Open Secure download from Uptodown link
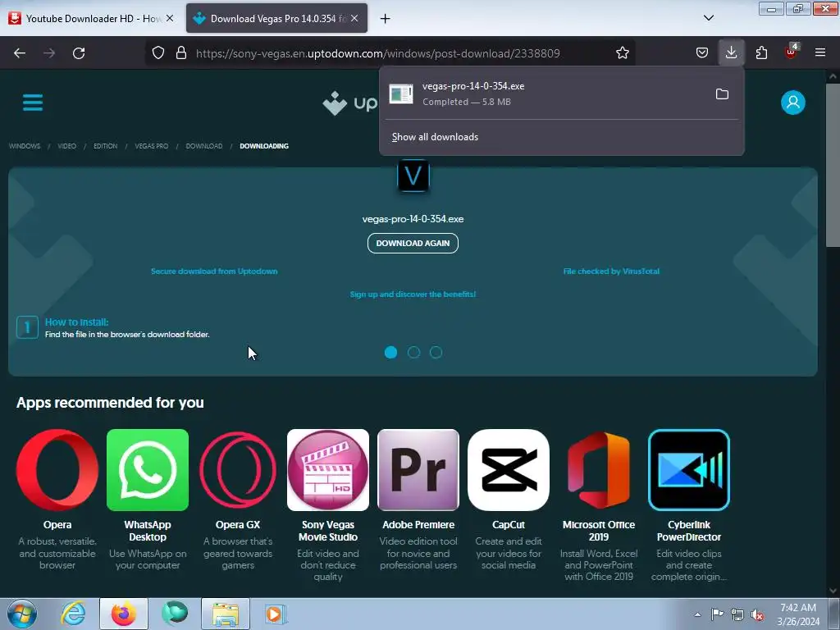Screen dimensions: 840x630 point(214,272)
